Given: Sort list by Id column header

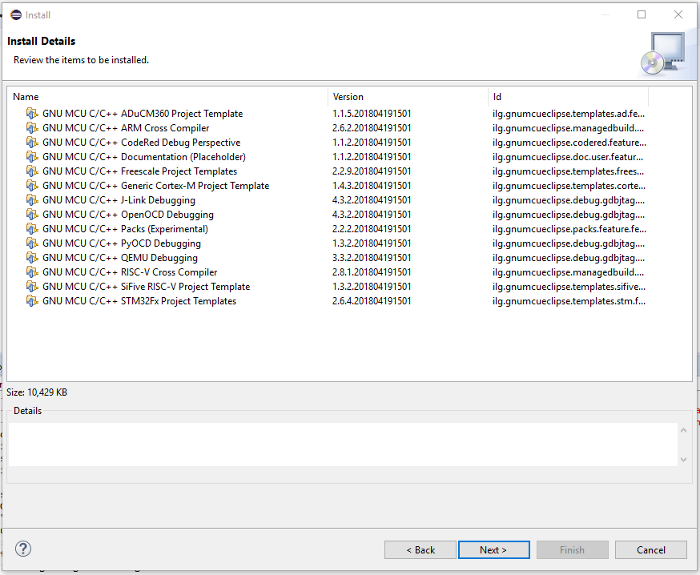Looking at the screenshot, I should coord(568,96).
